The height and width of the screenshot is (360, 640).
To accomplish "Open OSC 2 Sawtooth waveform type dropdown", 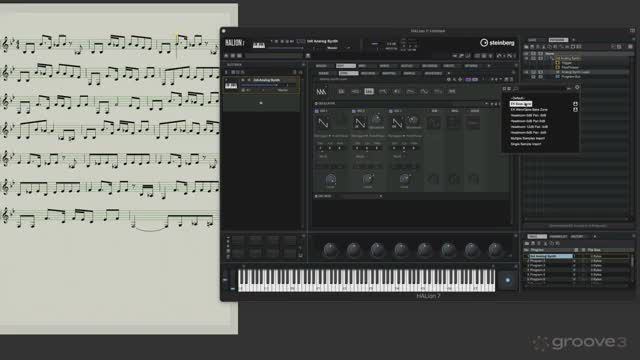I will click(x=367, y=136).
